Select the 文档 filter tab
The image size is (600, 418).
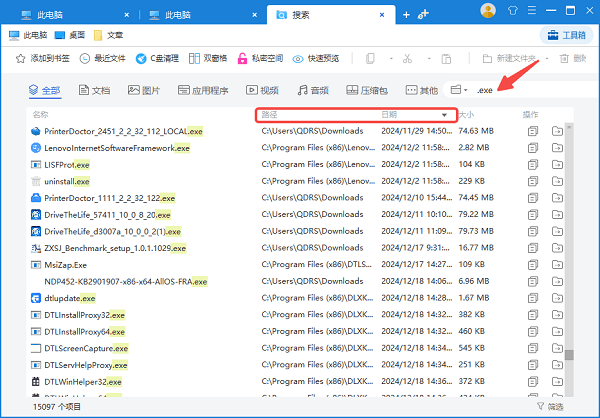(x=93, y=90)
